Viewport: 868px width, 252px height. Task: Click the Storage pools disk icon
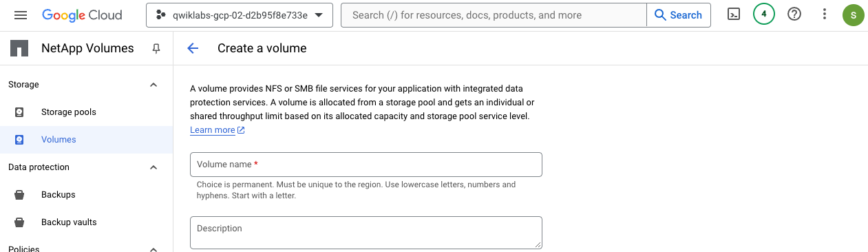click(x=19, y=112)
